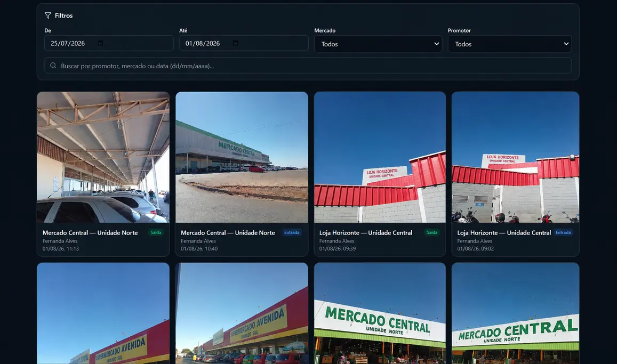Screen dimensions: 617x364
Task: Click title 'Mercado Central — Unidade Norte' at 10:40
Action: (228, 233)
